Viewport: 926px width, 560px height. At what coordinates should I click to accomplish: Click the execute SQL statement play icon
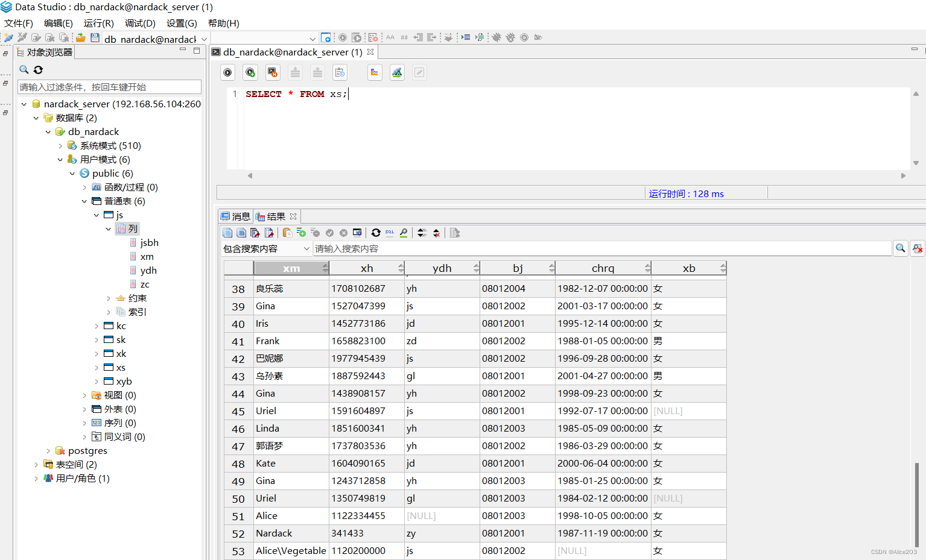click(227, 72)
